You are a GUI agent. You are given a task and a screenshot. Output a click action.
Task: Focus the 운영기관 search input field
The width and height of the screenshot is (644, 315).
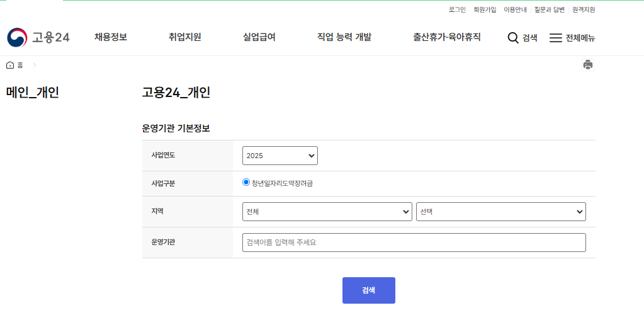pyautogui.click(x=414, y=243)
